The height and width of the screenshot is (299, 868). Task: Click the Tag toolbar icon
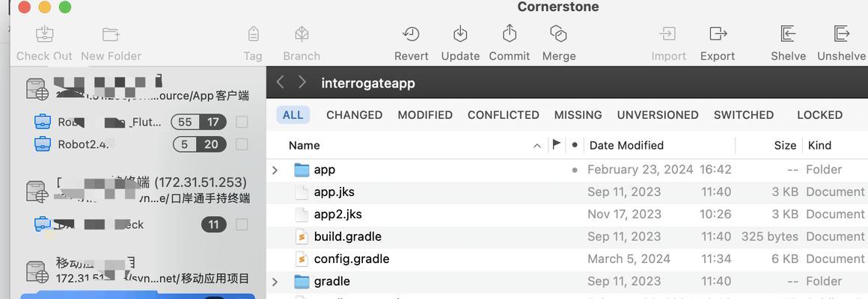click(x=253, y=34)
